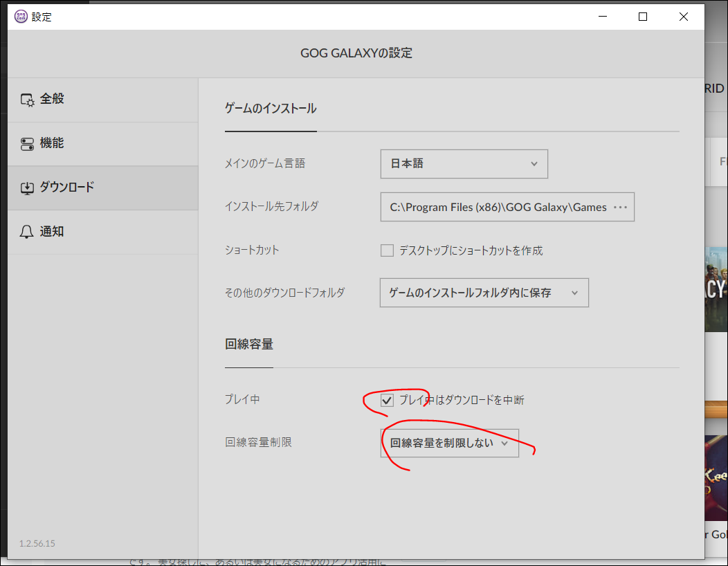Select the ダウンロード tab in sidebar

pyautogui.click(x=102, y=188)
